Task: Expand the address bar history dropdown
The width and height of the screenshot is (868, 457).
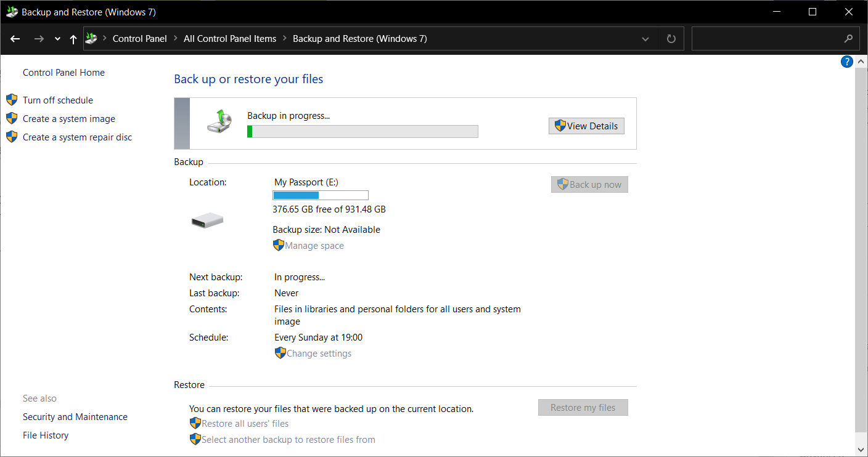Action: tap(645, 39)
